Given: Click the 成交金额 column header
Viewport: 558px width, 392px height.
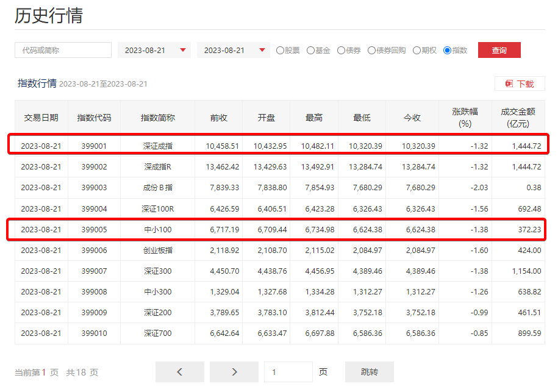Looking at the screenshot, I should 518,117.
